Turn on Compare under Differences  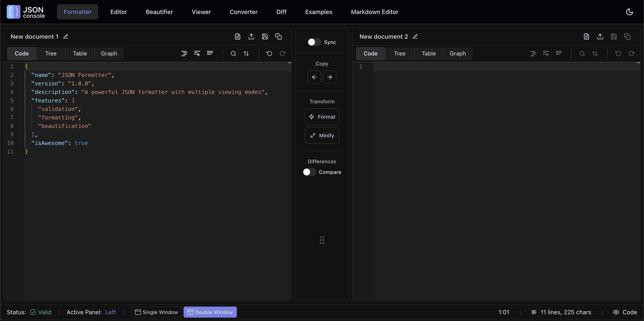309,172
